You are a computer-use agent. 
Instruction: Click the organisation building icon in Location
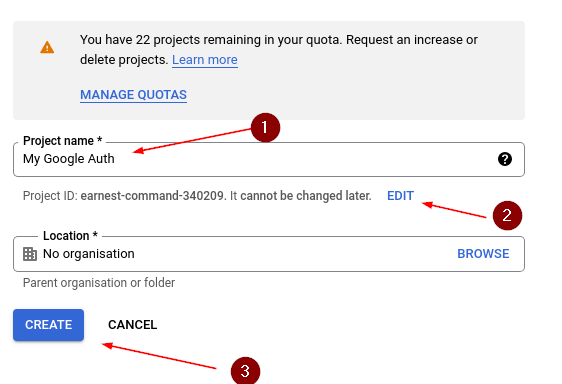click(30, 254)
